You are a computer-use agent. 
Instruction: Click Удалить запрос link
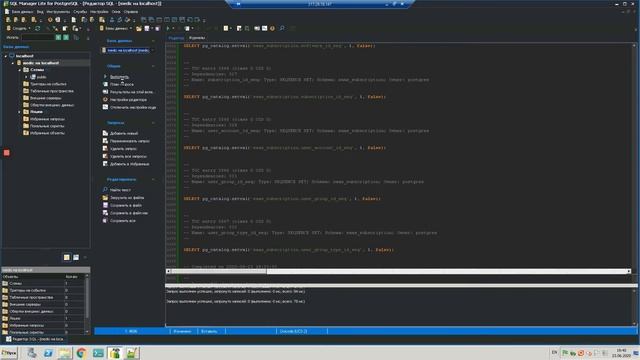(123, 149)
